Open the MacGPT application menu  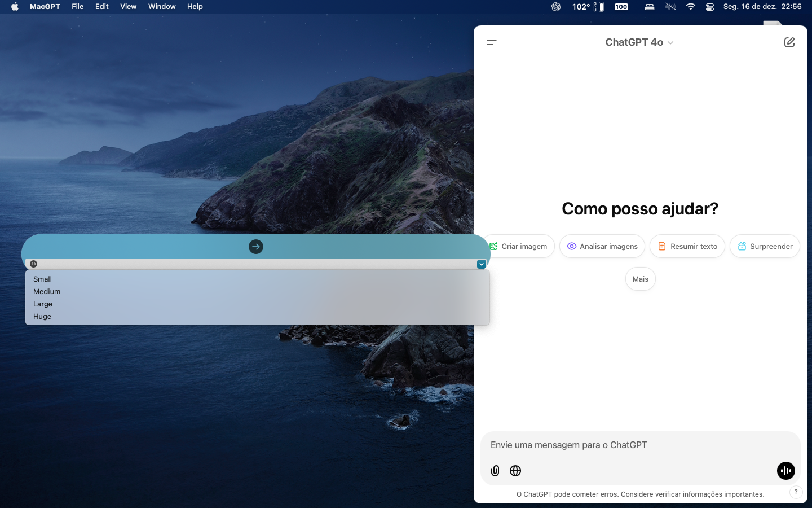tap(45, 7)
